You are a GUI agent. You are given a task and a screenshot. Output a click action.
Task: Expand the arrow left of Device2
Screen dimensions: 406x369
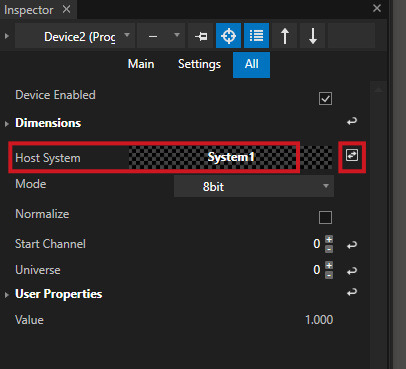pyautogui.click(x=7, y=36)
